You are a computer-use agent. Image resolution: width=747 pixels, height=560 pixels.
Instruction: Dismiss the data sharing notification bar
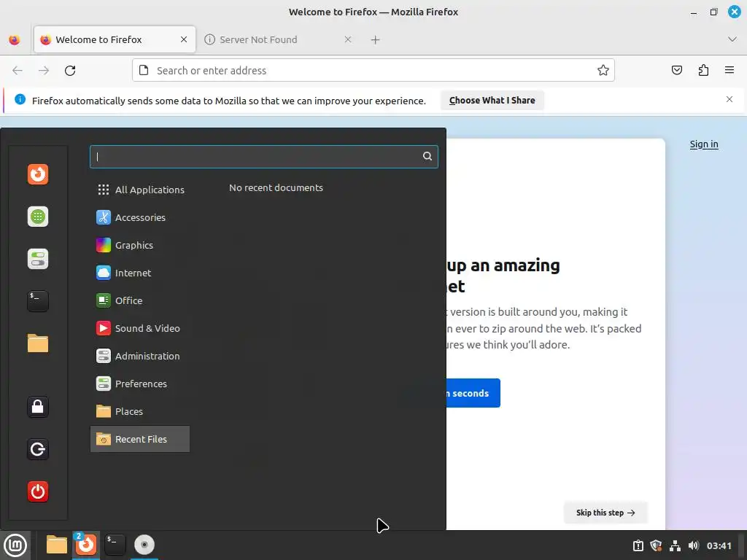pyautogui.click(x=729, y=99)
